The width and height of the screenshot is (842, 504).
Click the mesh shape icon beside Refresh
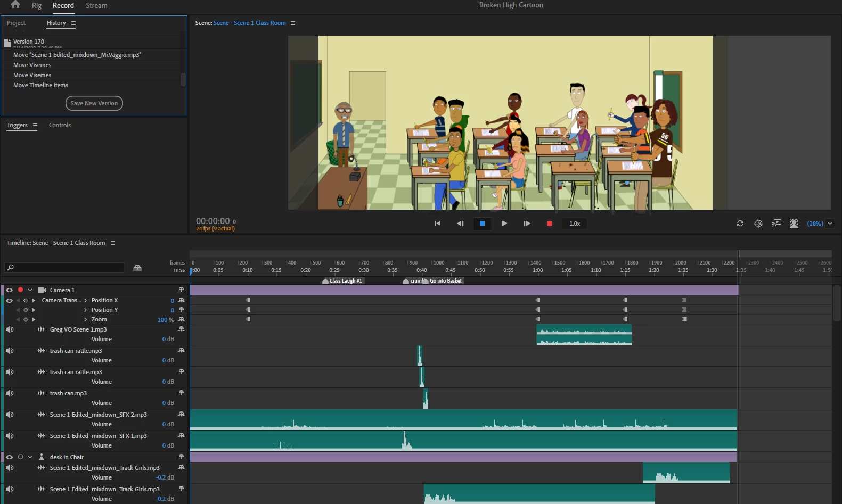(758, 224)
